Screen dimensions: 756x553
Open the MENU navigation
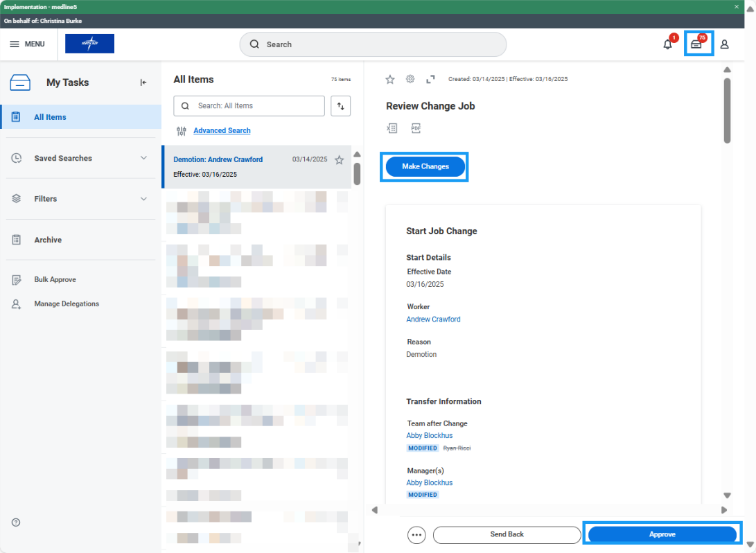point(28,44)
